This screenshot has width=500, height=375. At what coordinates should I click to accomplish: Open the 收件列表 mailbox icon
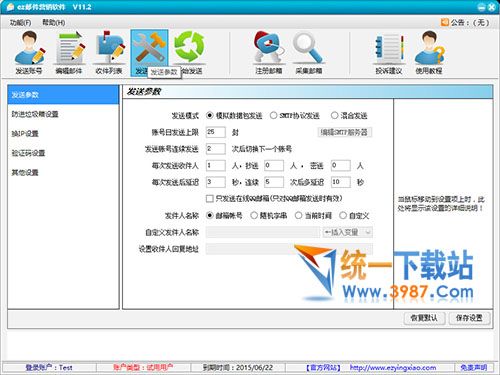point(109,53)
